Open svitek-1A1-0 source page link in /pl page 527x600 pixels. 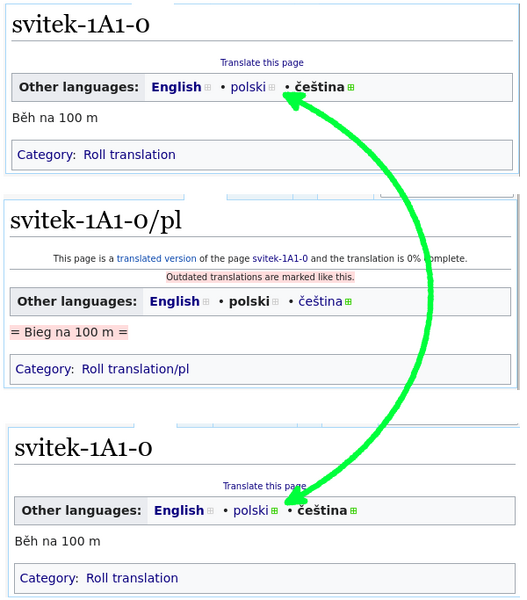(x=280, y=259)
